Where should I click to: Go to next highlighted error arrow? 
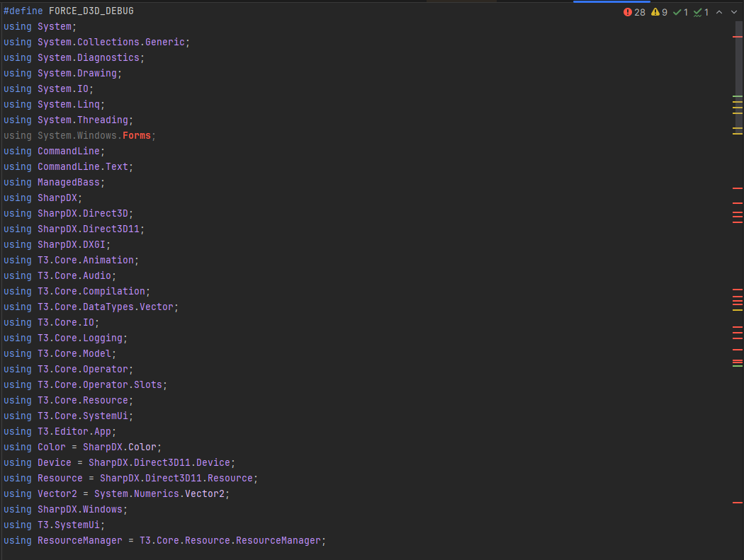[733, 12]
